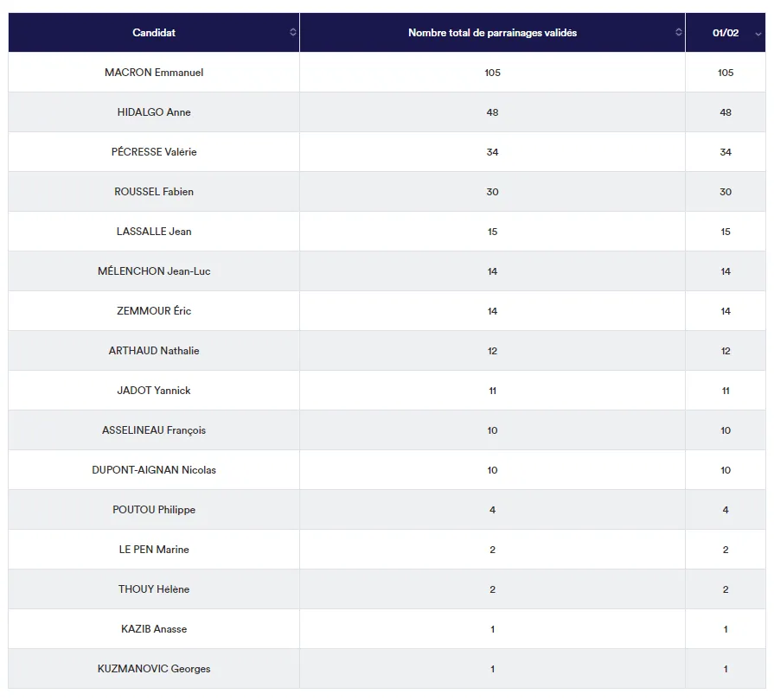This screenshot has width=774, height=700.
Task: Click on PÉCRESSE Valérie in the table
Action: (x=154, y=152)
